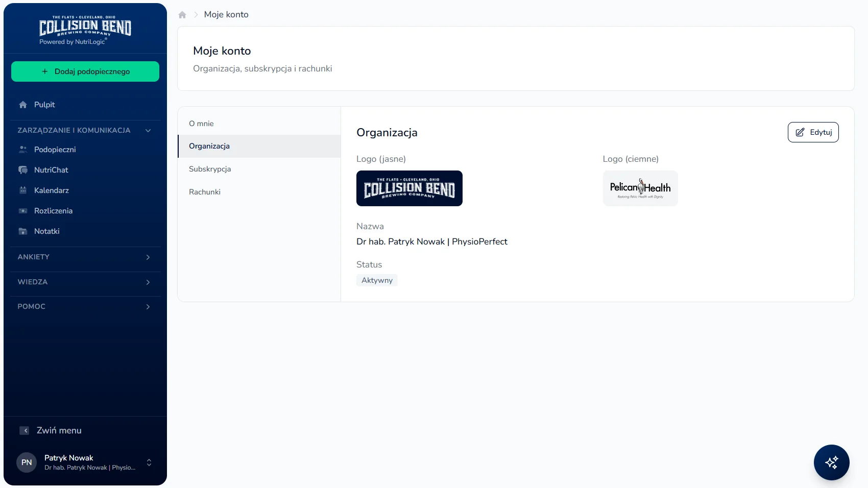This screenshot has height=488, width=868.
Task: Click the Nazwa field label
Action: 370,227
